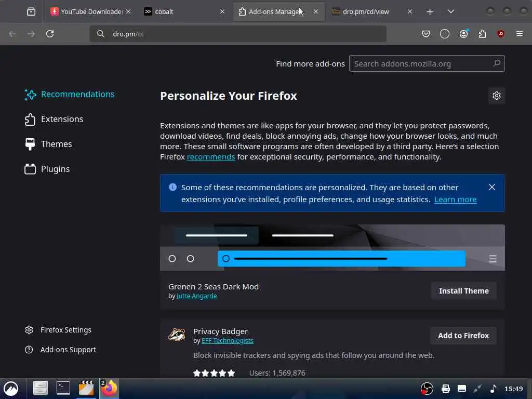The width and height of the screenshot is (532, 399).
Task: Open the add-ons tools gear menu
Action: pyautogui.click(x=497, y=96)
